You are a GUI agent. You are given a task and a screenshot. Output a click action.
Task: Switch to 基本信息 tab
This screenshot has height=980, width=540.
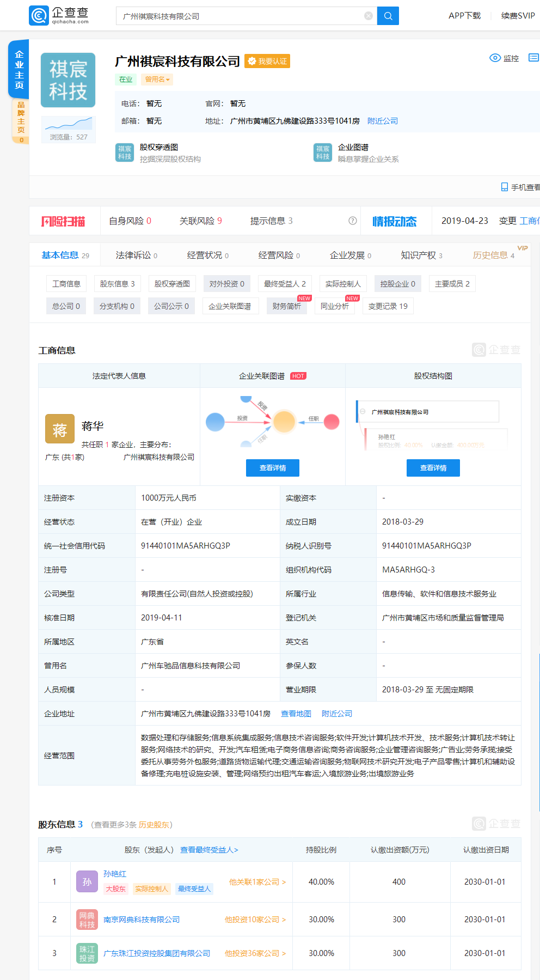[65, 255]
